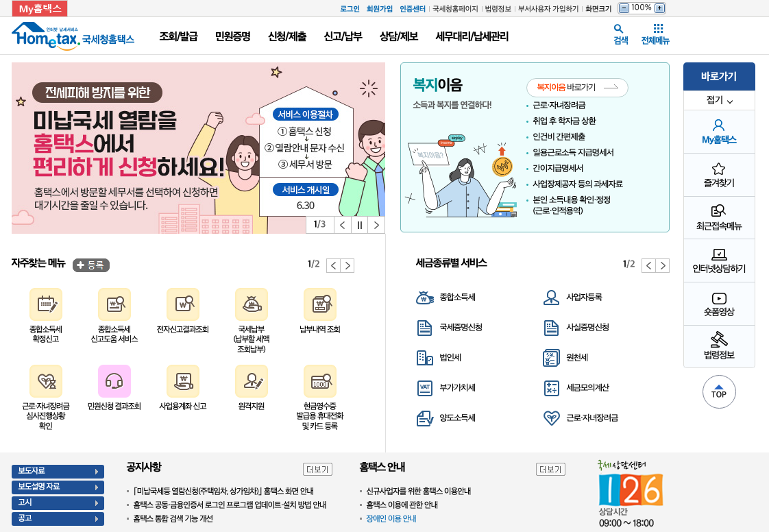Open 종합소득세 신고도움 서비스 icon

114,304
